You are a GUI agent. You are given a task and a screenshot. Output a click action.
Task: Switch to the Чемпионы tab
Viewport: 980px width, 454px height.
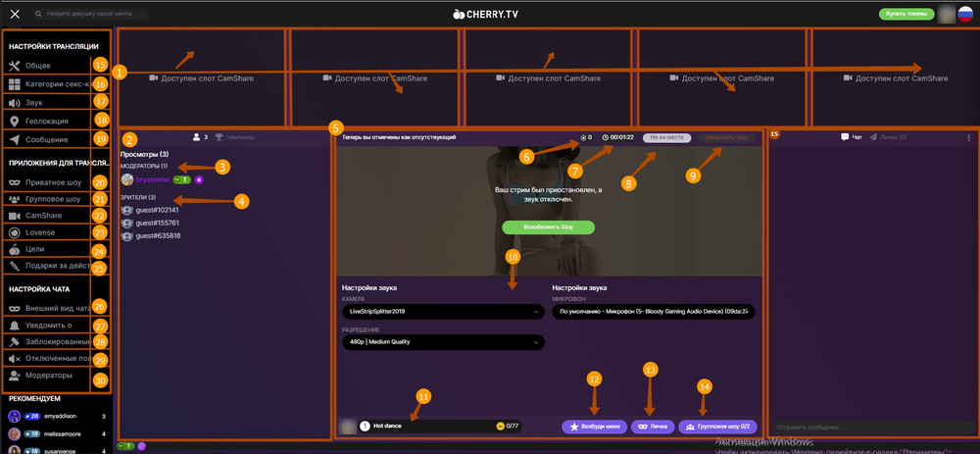(x=233, y=138)
